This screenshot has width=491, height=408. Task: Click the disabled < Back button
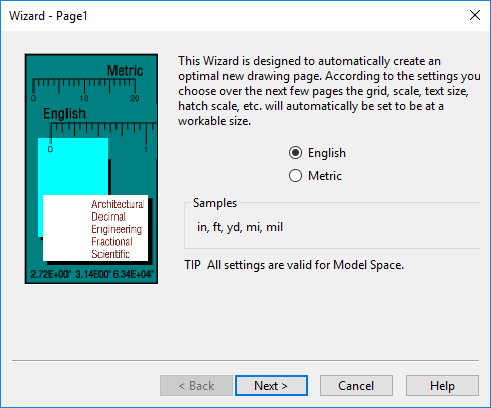click(196, 386)
